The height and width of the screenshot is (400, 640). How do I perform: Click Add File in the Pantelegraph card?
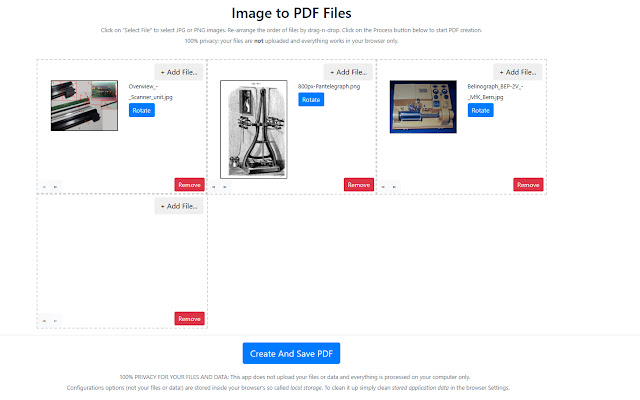tap(348, 72)
